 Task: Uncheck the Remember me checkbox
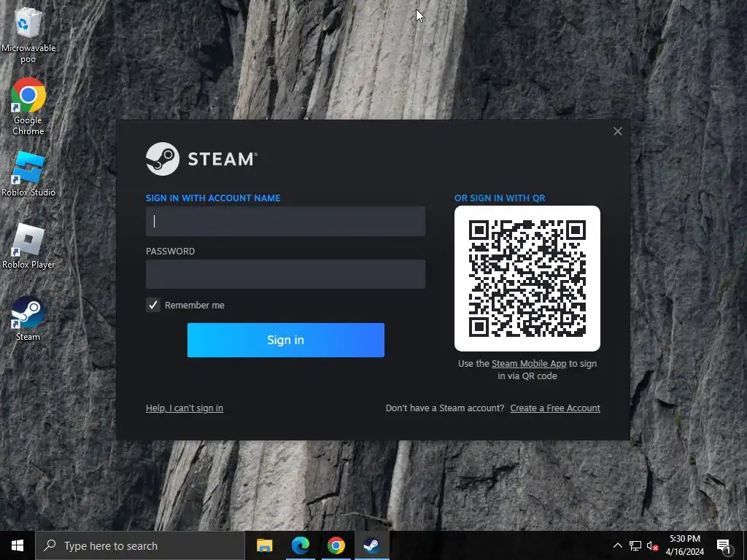coord(153,306)
